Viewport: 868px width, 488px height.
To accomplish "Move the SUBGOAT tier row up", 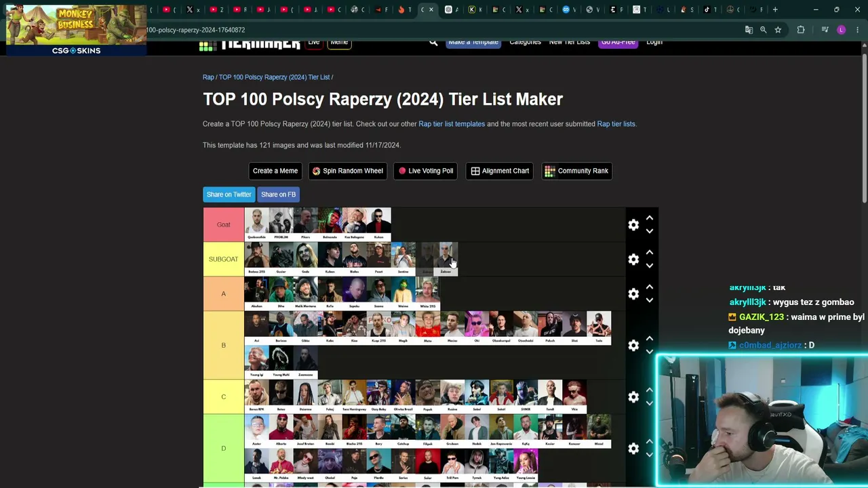I will click(x=650, y=253).
